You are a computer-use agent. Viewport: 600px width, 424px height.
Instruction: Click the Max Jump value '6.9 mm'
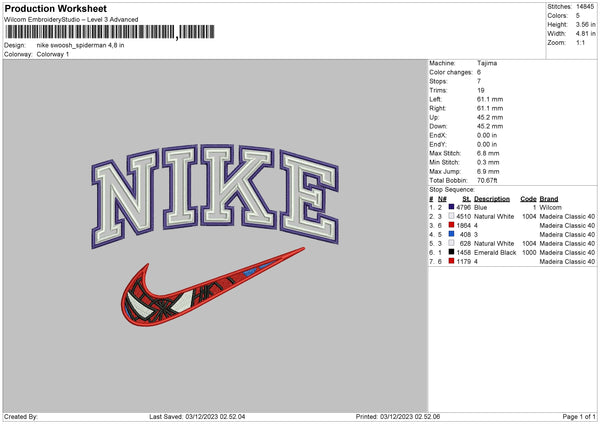pos(488,171)
